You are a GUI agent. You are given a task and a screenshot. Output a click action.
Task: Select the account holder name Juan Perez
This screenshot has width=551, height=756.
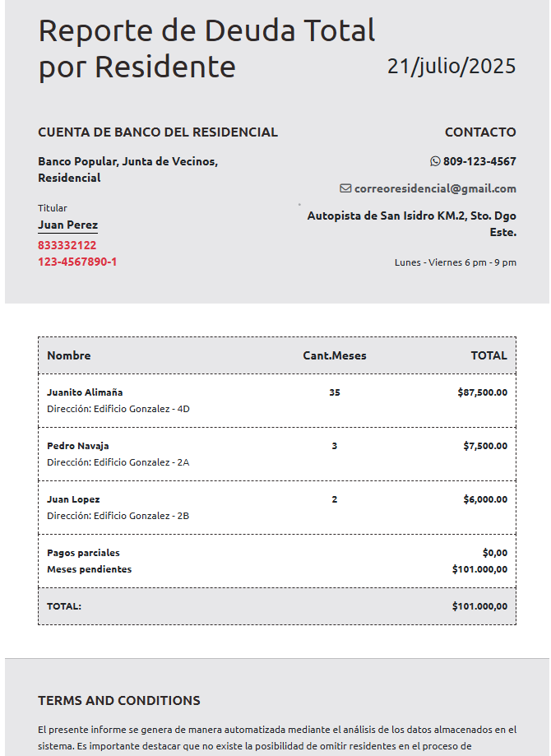[x=68, y=225]
